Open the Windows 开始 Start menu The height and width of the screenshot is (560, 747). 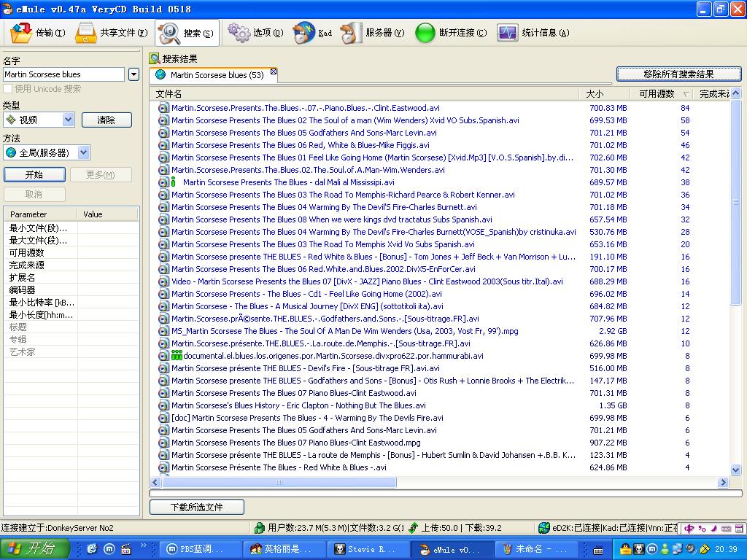34,549
